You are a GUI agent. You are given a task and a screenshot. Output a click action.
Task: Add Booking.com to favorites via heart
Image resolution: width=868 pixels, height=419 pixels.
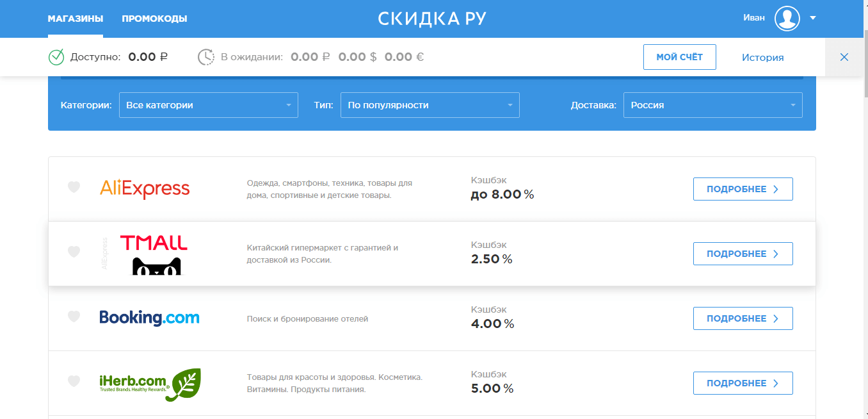(x=74, y=316)
